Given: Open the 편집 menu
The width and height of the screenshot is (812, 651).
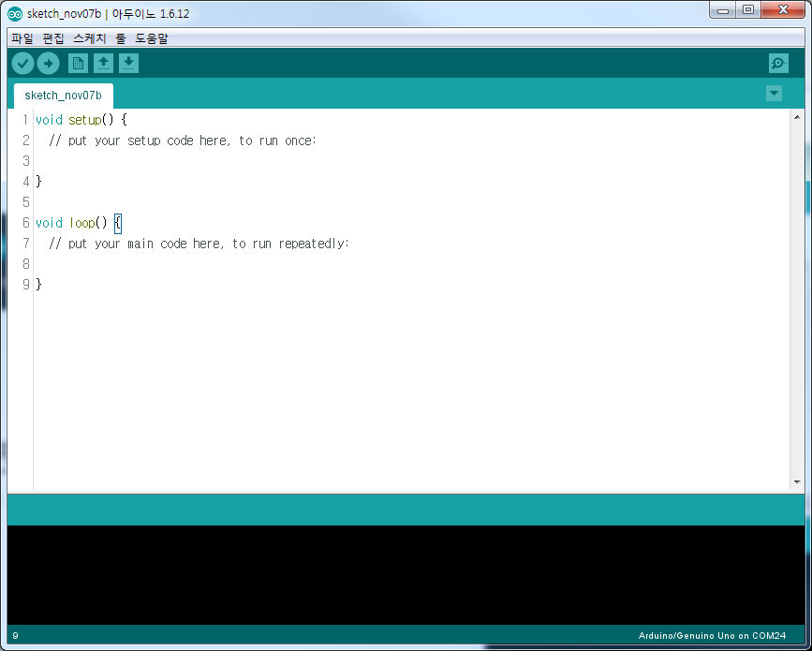Looking at the screenshot, I should point(53,38).
